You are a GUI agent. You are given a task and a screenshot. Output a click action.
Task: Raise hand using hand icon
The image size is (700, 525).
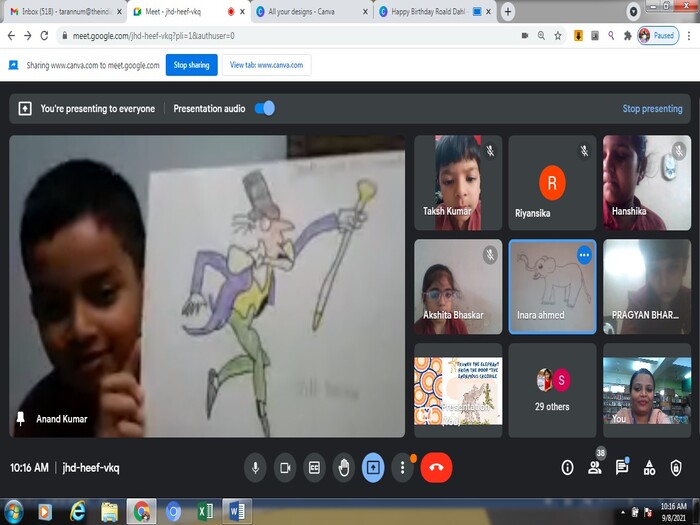[344, 467]
